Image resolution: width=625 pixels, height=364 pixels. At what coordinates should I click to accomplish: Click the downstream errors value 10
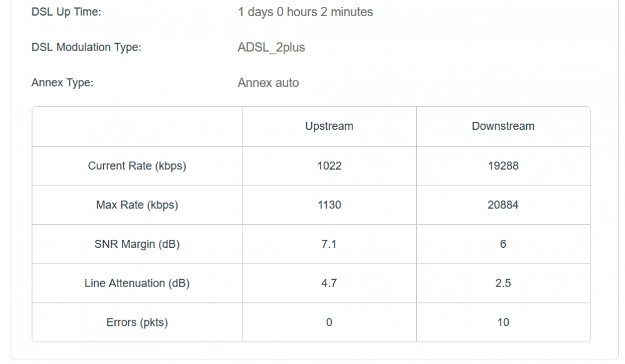[502, 323]
